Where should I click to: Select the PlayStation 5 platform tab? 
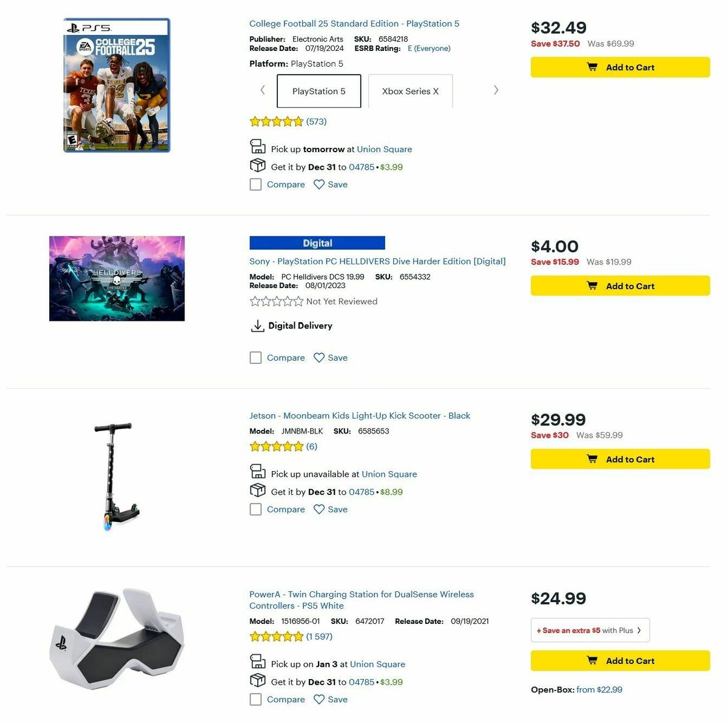[x=318, y=91]
